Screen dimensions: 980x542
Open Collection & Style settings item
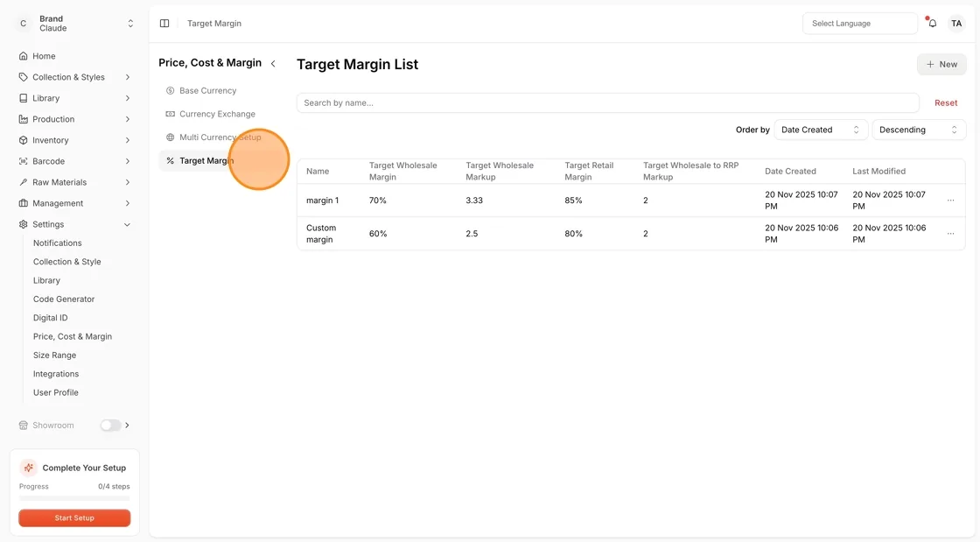66,262
